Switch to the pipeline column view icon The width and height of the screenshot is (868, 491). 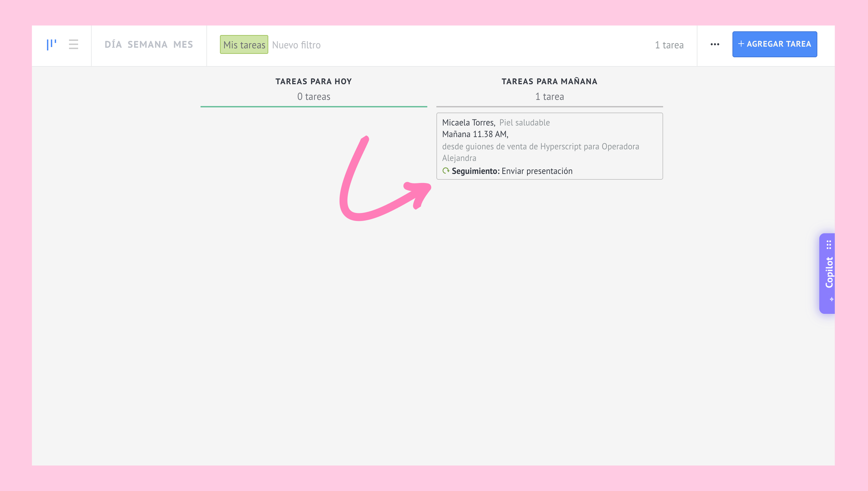point(51,44)
